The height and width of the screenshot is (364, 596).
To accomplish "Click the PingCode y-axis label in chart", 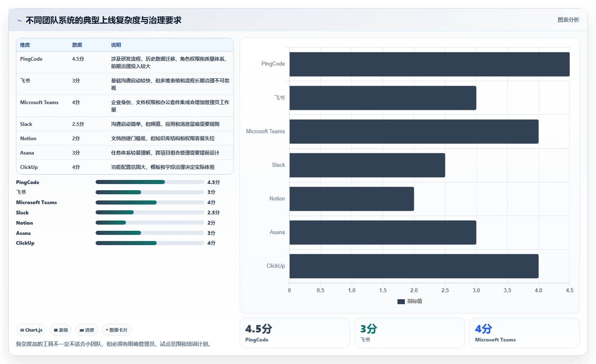I will 273,64.
